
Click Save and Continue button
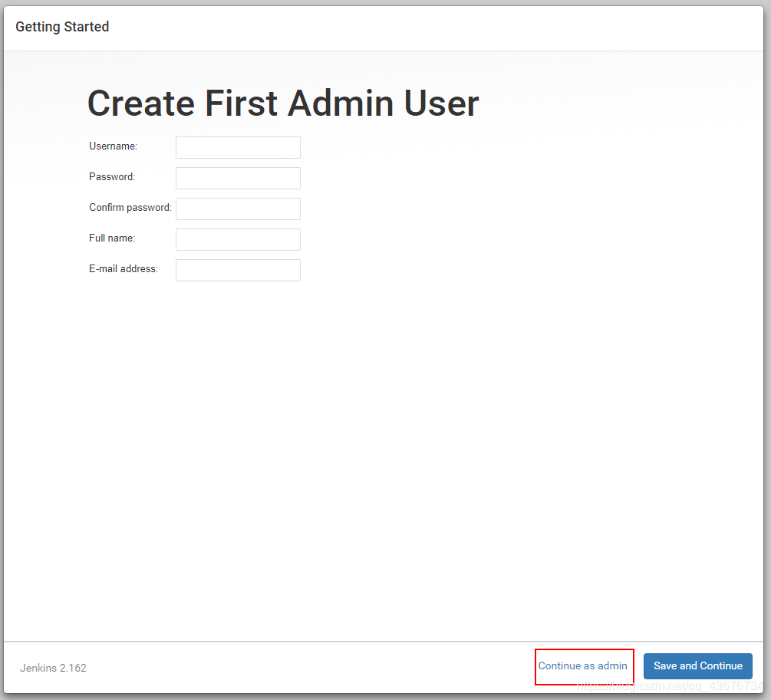coord(697,665)
